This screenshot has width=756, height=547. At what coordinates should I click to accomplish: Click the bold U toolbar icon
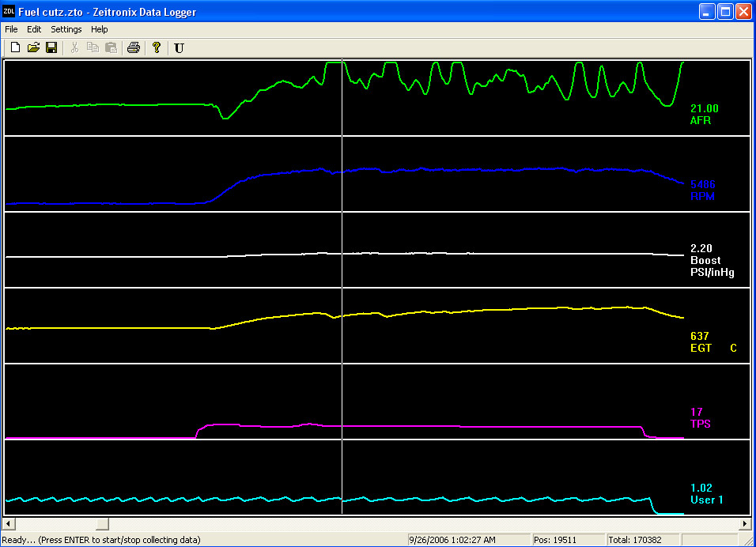pyautogui.click(x=179, y=48)
